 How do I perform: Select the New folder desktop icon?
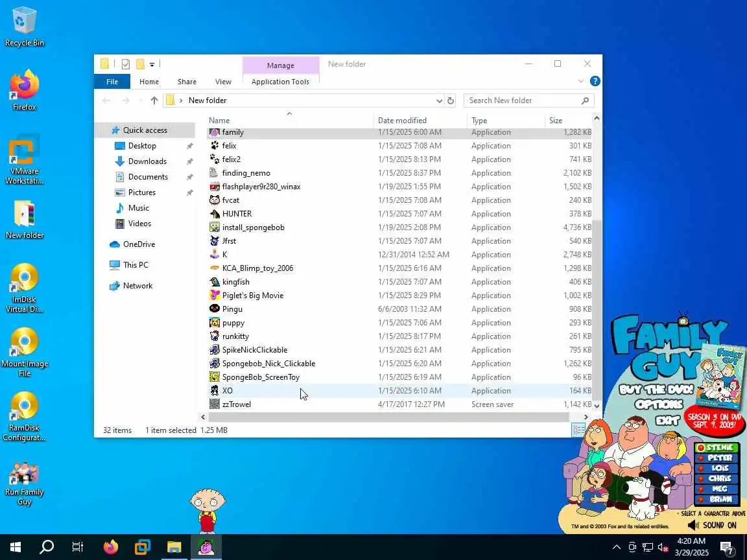point(24,219)
